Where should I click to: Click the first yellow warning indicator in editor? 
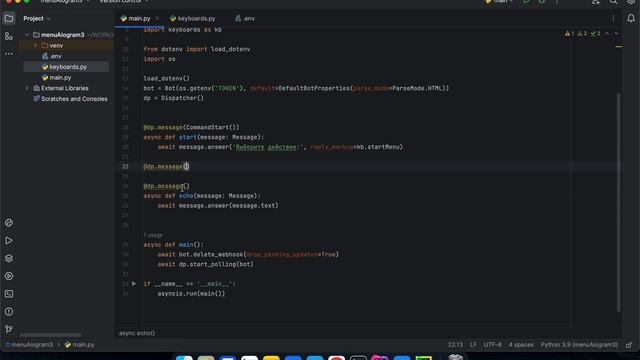tap(569, 33)
